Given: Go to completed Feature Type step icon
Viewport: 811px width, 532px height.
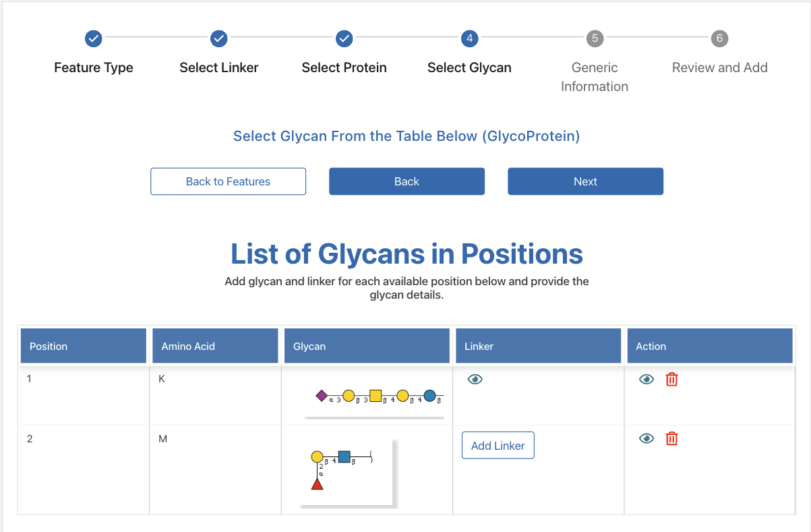Looking at the screenshot, I should 94,38.
